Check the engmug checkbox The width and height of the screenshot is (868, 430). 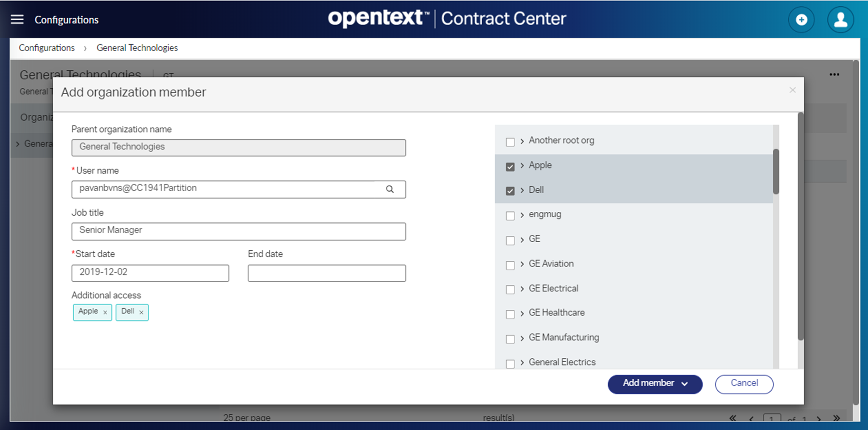tap(510, 216)
